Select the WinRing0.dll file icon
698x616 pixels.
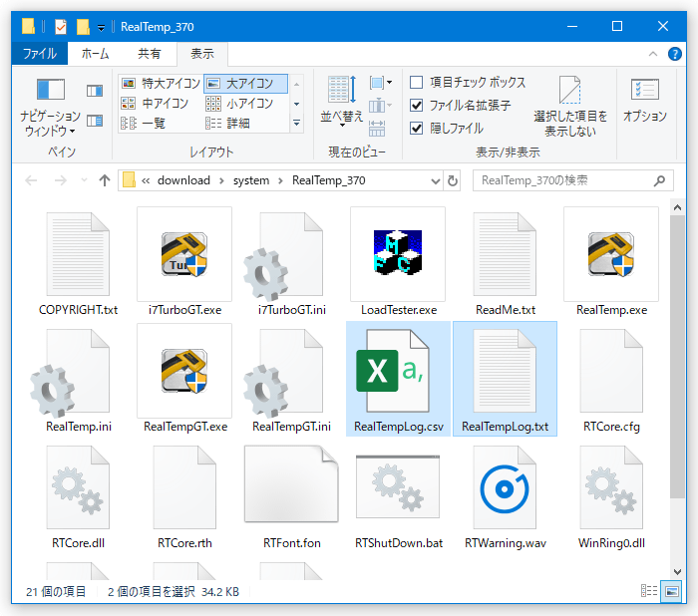coord(611,487)
